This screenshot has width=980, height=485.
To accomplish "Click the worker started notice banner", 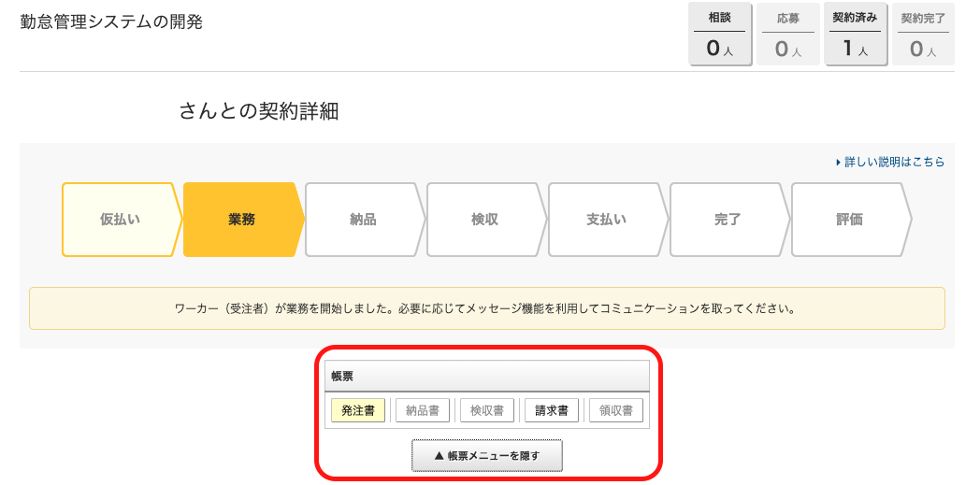I will point(486,308).
